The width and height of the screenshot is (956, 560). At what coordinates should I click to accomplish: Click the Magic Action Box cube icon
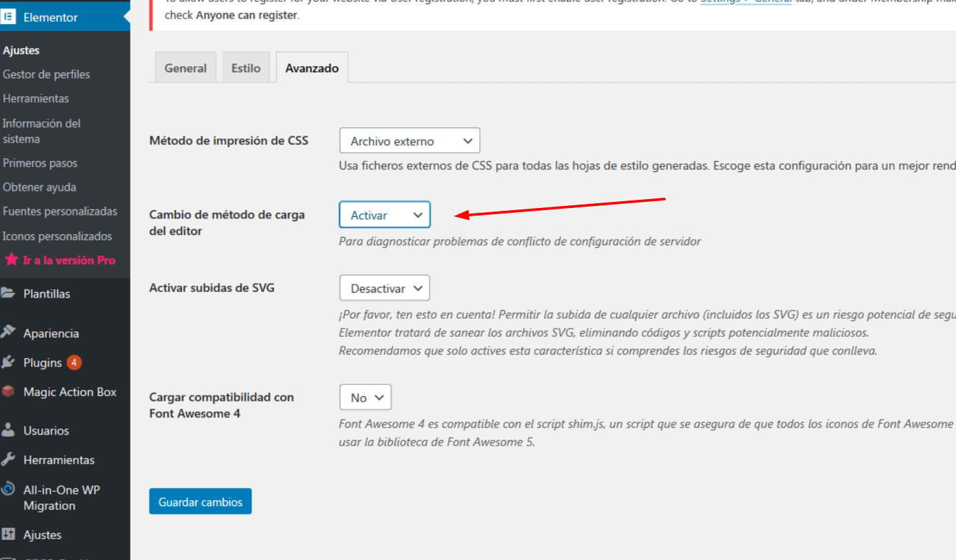pyautogui.click(x=8, y=391)
